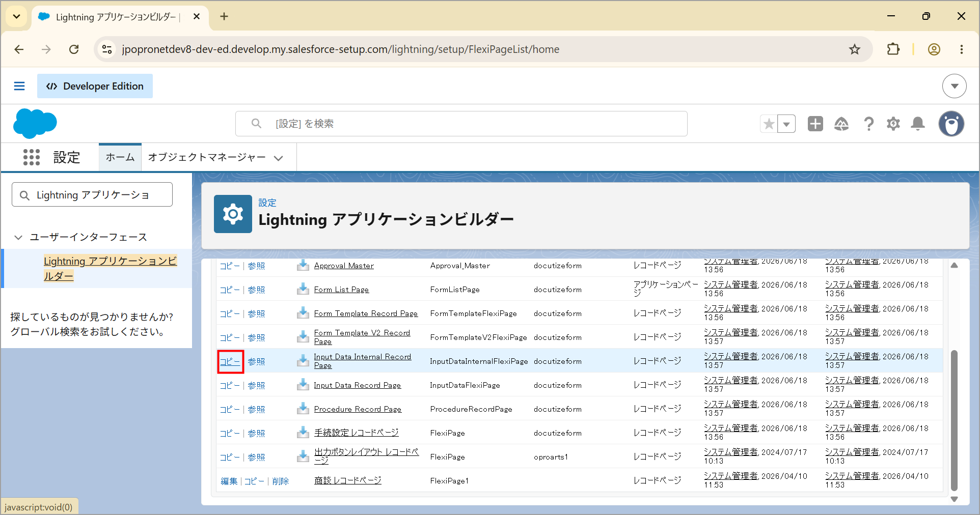Image resolution: width=980 pixels, height=515 pixels.
Task: Switch to the オブジェクトマネージャー tab
Action: pos(207,157)
